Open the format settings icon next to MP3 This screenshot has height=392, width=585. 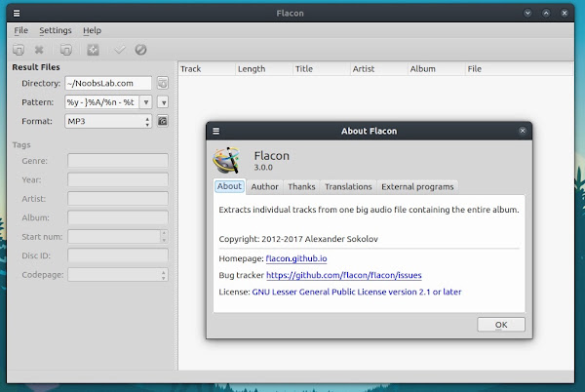[162, 121]
